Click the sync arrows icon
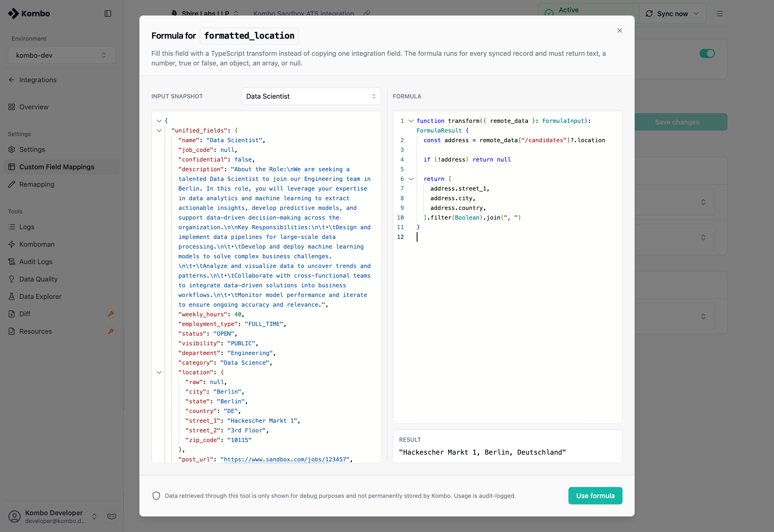Image resolution: width=774 pixels, height=532 pixels. 649,13
